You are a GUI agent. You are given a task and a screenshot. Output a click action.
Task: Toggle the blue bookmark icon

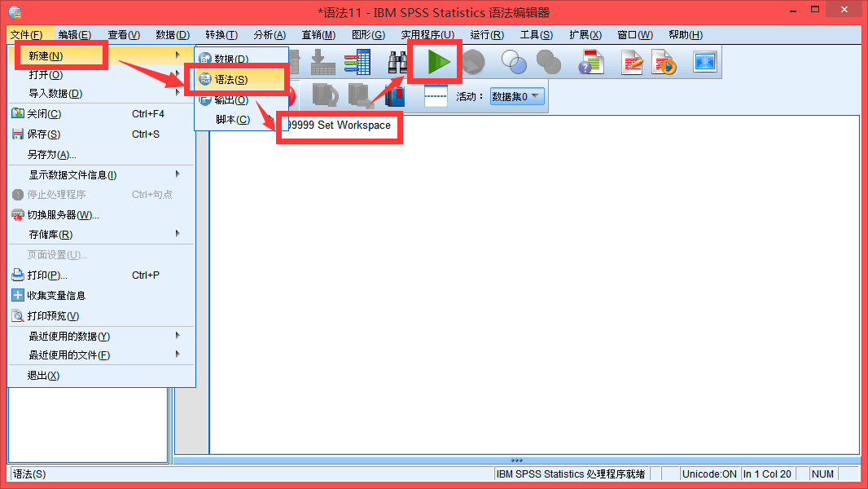pyautogui.click(x=395, y=96)
